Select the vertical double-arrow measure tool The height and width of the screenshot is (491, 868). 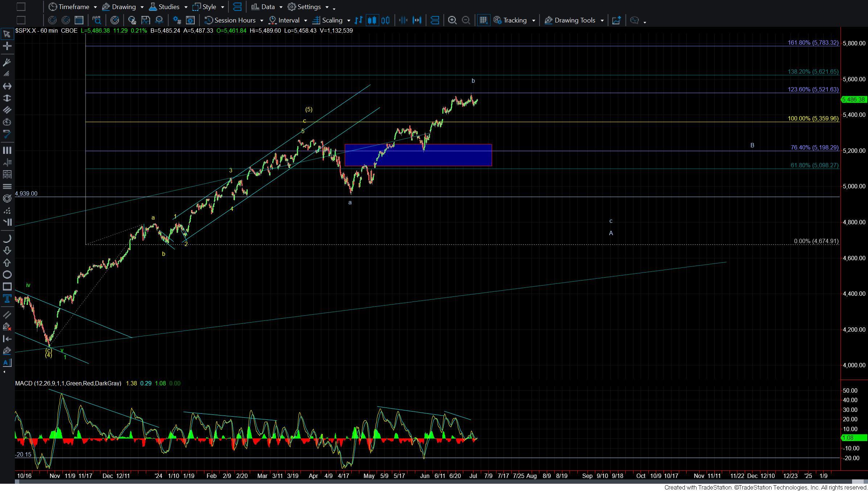pos(7,98)
